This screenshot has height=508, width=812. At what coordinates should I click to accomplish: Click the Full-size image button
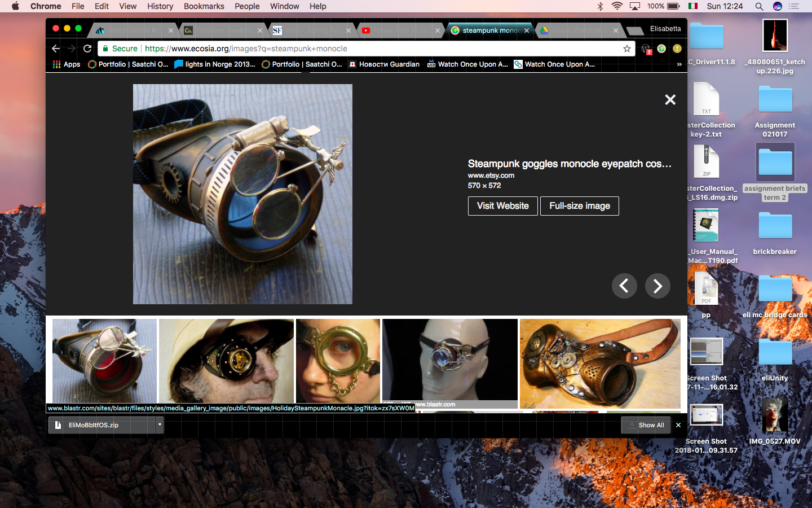coord(579,206)
